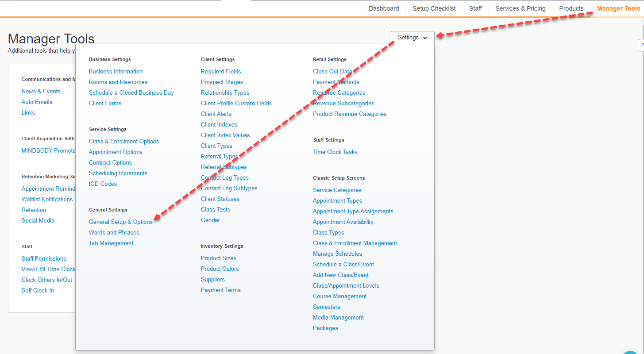Click the Required Fields link
The image size is (644, 354).
[x=221, y=71]
